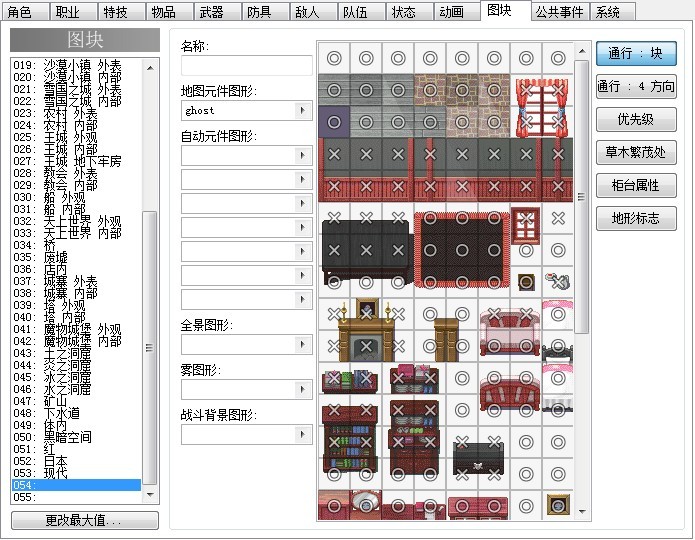Select the 通行：4 方向 mode button
The height and width of the screenshot is (540, 695).
[636, 86]
